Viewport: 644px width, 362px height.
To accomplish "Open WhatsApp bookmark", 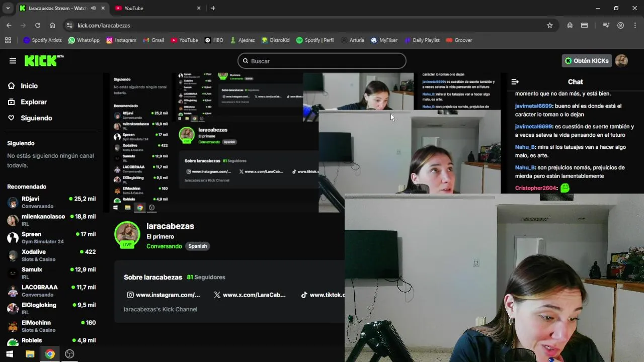I will point(84,40).
